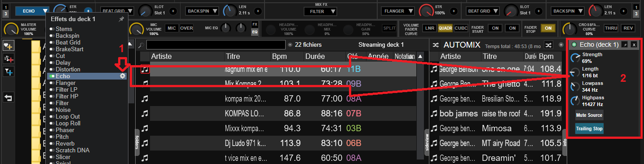644x164 pixels.
Task: Toggle the Echo (deck 1) green activation LED
Action: click(574, 45)
